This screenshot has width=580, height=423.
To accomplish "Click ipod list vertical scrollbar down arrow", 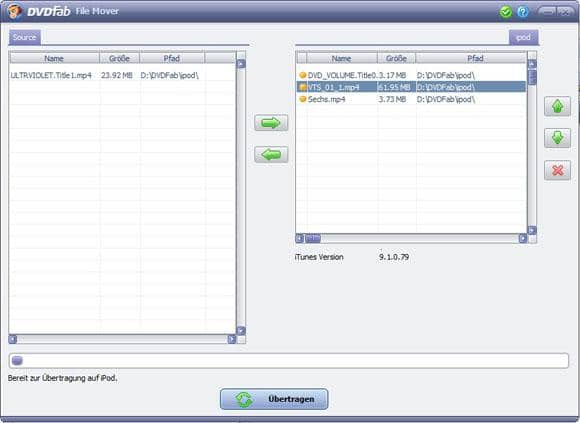I will 532,230.
